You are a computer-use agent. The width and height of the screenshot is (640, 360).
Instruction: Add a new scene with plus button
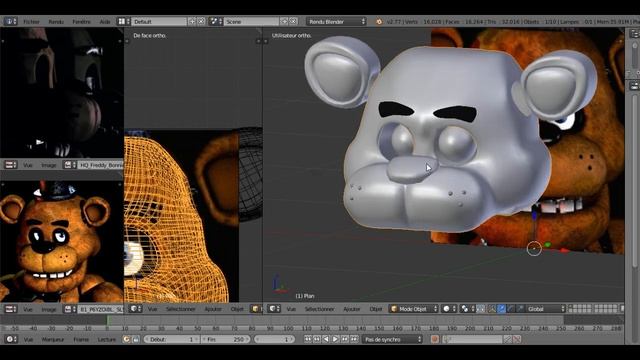click(x=284, y=21)
